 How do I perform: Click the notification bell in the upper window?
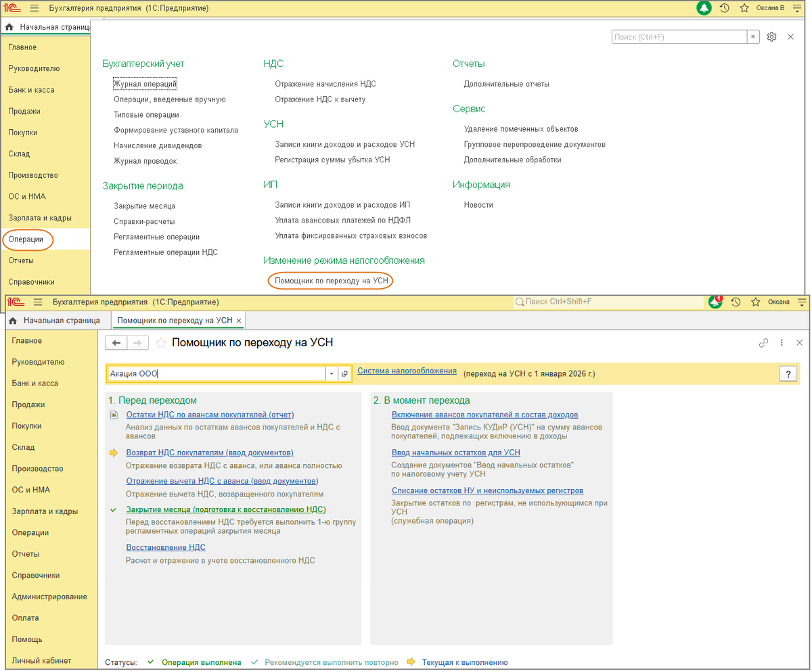704,8
